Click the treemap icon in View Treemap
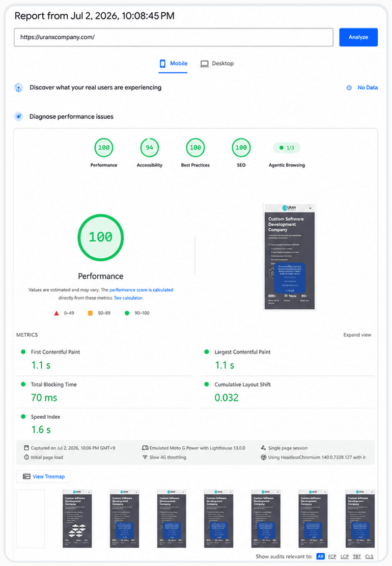This screenshot has width=392, height=566. [26, 476]
